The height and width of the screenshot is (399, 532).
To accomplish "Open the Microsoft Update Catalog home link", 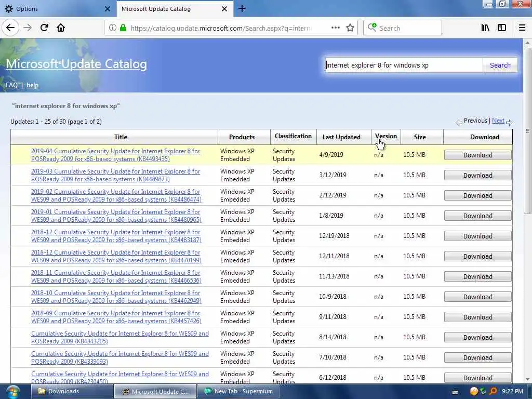I will pyautogui.click(x=76, y=64).
